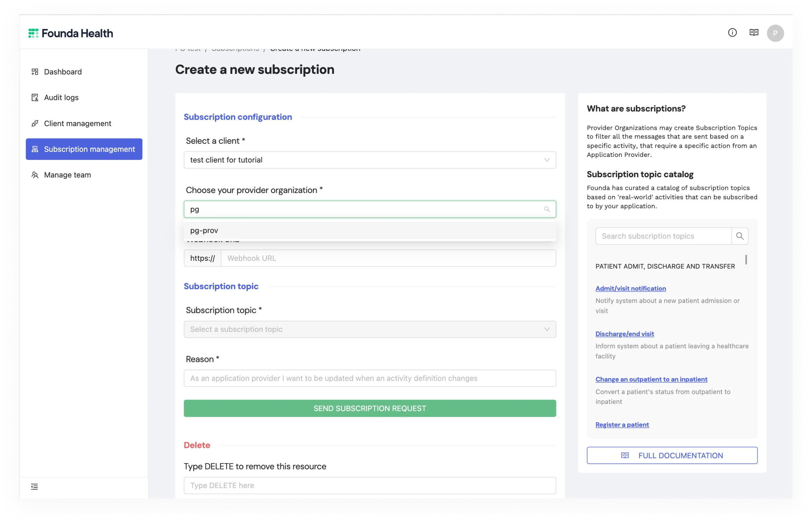This screenshot has width=812, height=523.
Task: Expand the Select a client dropdown
Action: pos(370,160)
